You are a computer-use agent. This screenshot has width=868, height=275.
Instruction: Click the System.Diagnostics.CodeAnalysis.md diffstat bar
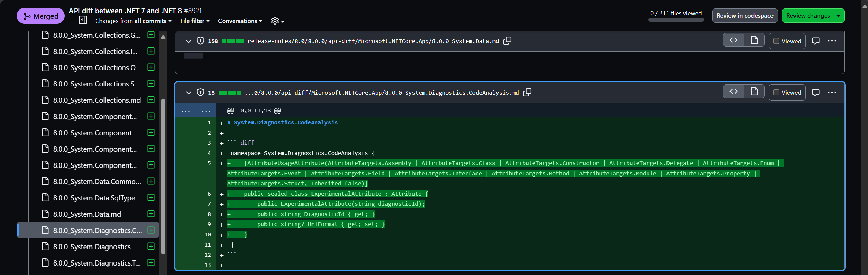[x=230, y=93]
